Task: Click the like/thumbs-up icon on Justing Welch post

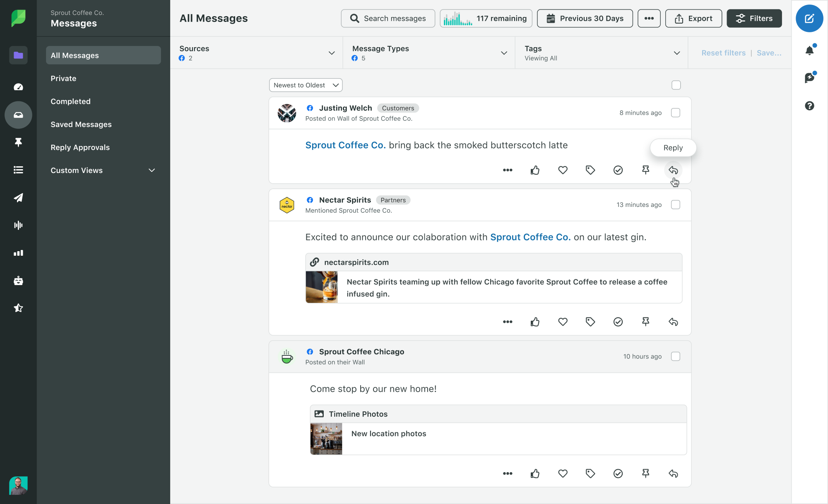Action: (535, 170)
